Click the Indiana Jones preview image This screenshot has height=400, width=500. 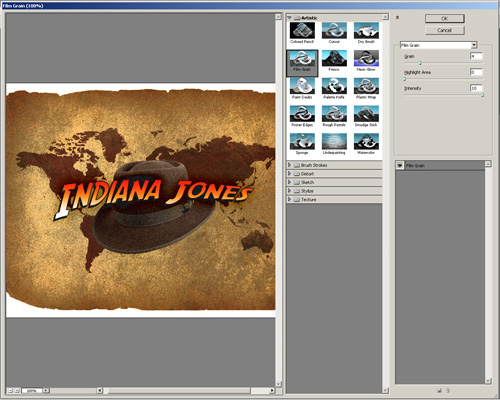[x=141, y=200]
